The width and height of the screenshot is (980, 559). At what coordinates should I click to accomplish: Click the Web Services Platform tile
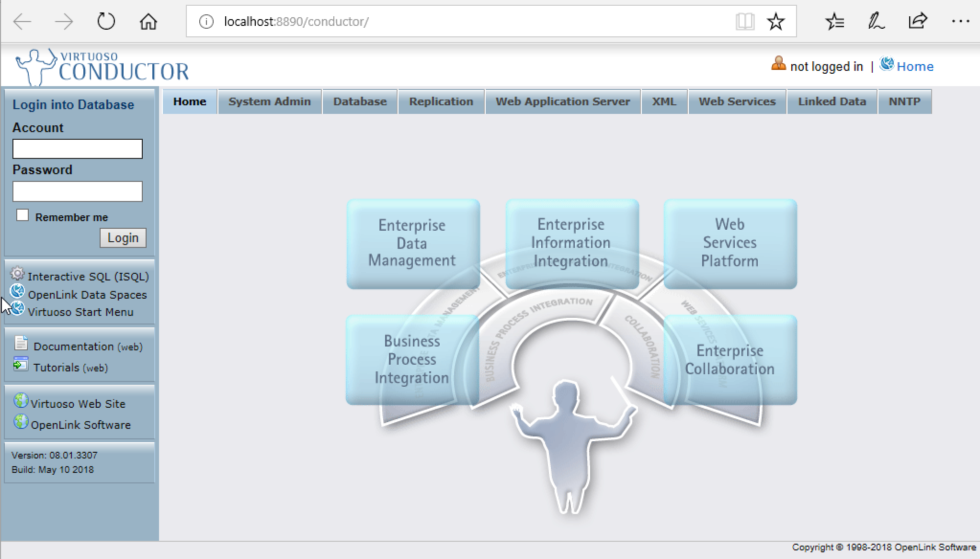click(x=730, y=244)
